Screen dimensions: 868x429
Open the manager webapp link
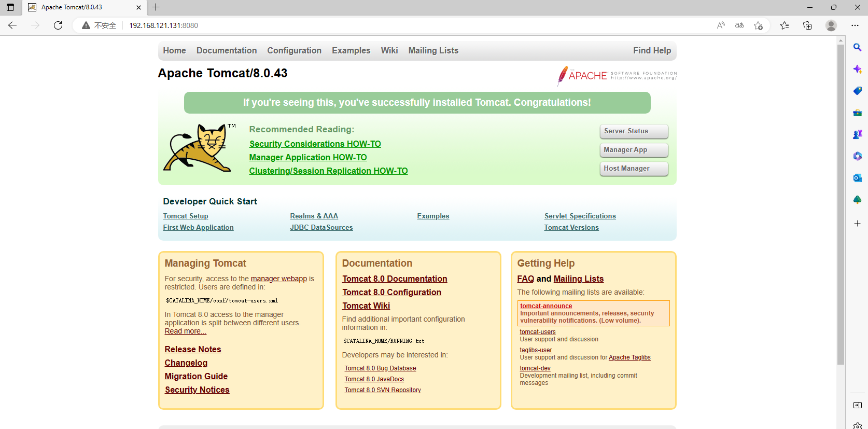(x=279, y=279)
